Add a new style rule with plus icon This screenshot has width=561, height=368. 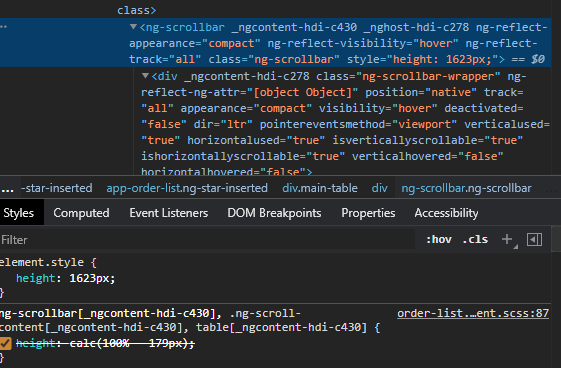click(507, 239)
